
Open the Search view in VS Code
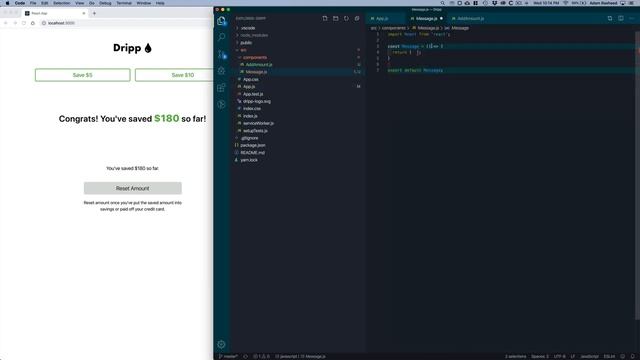point(221,37)
